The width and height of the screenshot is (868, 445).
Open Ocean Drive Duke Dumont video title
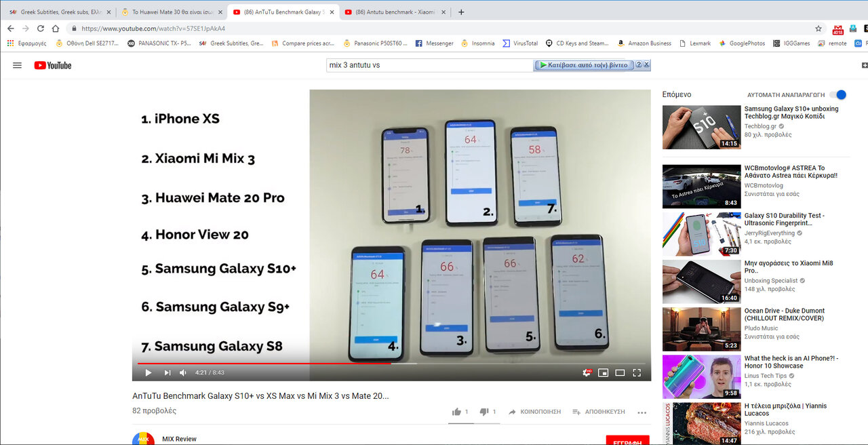click(785, 315)
